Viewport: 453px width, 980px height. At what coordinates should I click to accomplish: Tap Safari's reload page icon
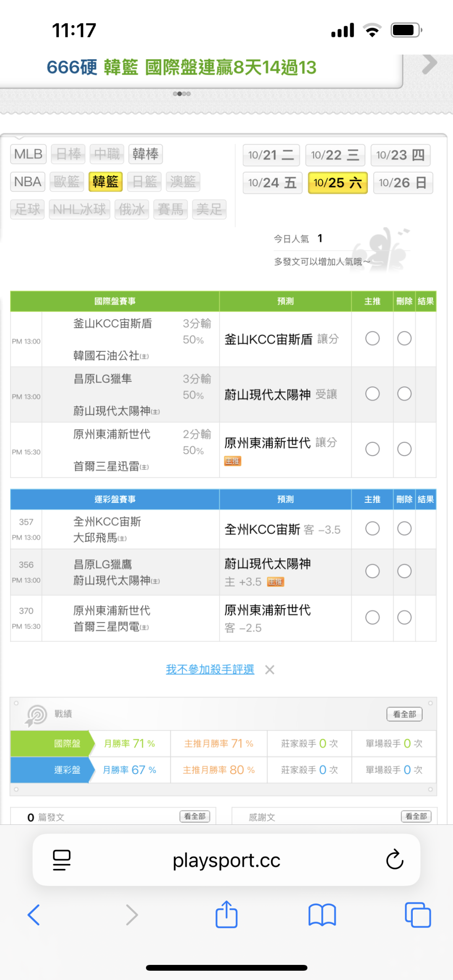pos(394,860)
